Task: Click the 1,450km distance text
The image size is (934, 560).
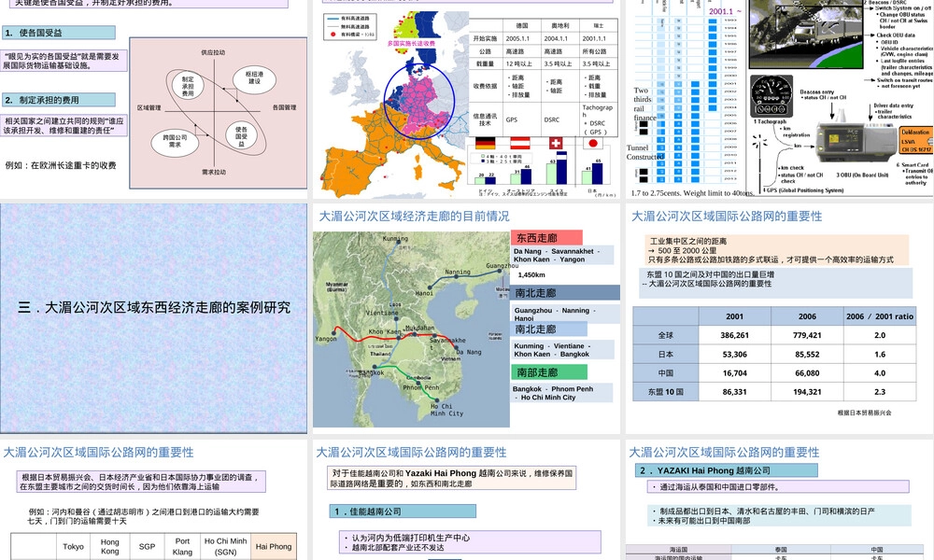Action: point(531,275)
